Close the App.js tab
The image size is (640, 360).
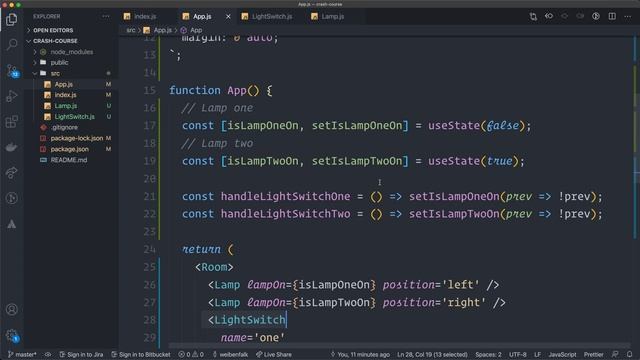(228, 16)
